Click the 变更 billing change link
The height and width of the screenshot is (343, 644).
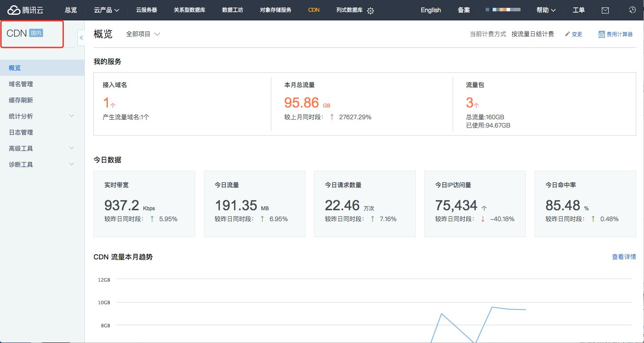[577, 34]
